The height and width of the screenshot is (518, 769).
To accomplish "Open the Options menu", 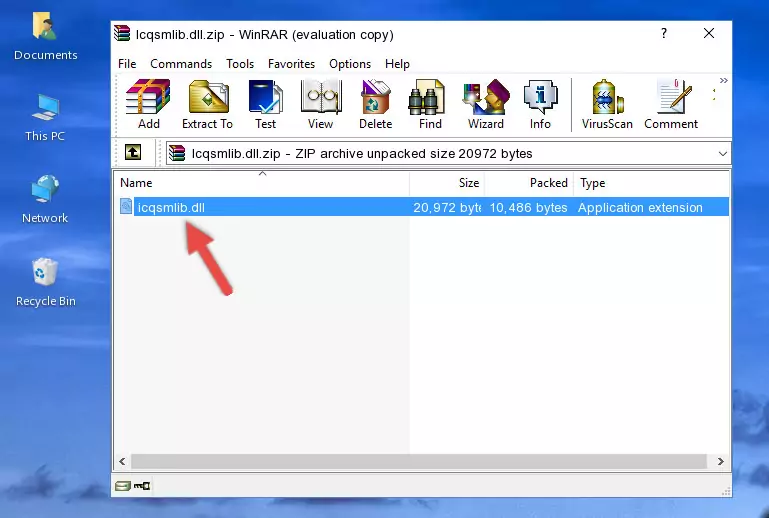I will click(350, 64).
